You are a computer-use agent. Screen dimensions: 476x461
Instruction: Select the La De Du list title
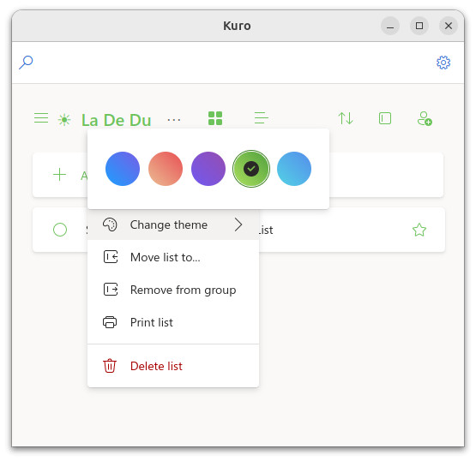point(117,120)
